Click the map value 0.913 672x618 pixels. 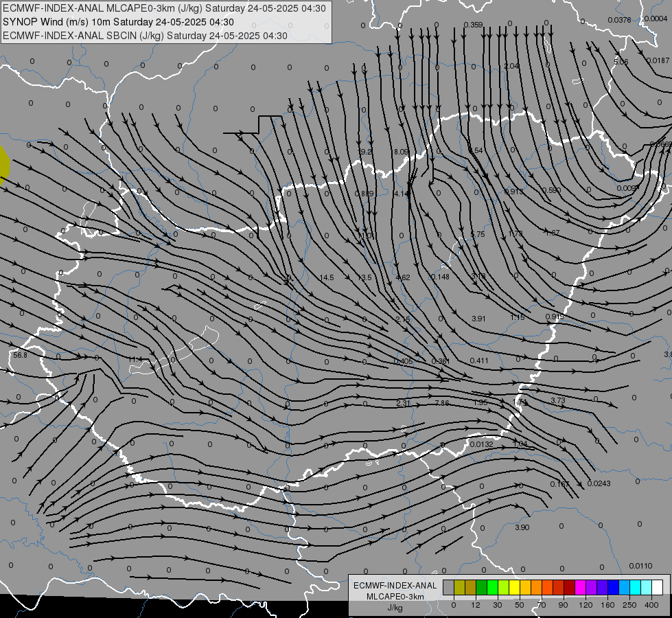pyautogui.click(x=513, y=192)
